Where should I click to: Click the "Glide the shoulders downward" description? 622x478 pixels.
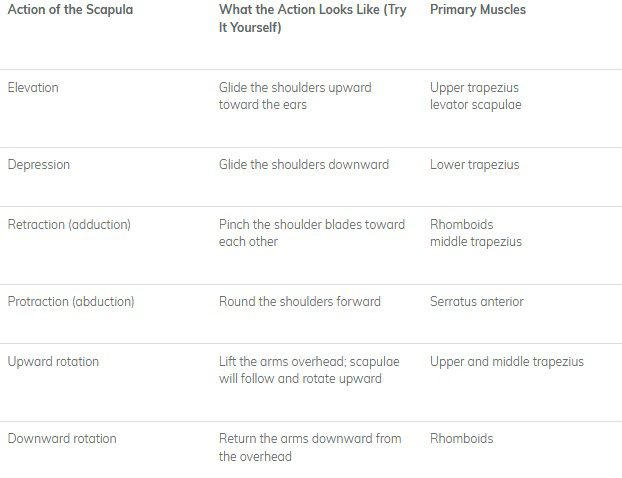tap(304, 165)
